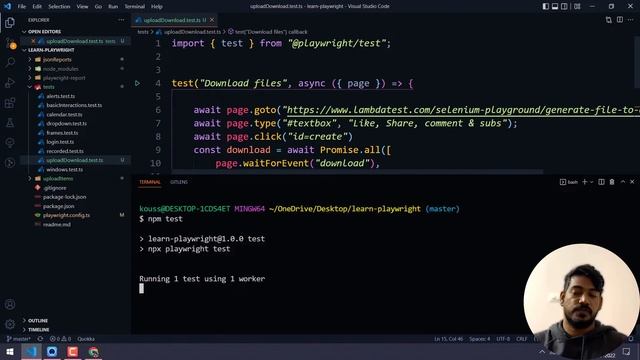Screen dimensions: 640x360
Task: Open playwright.config.ts file
Action: [x=67, y=215]
